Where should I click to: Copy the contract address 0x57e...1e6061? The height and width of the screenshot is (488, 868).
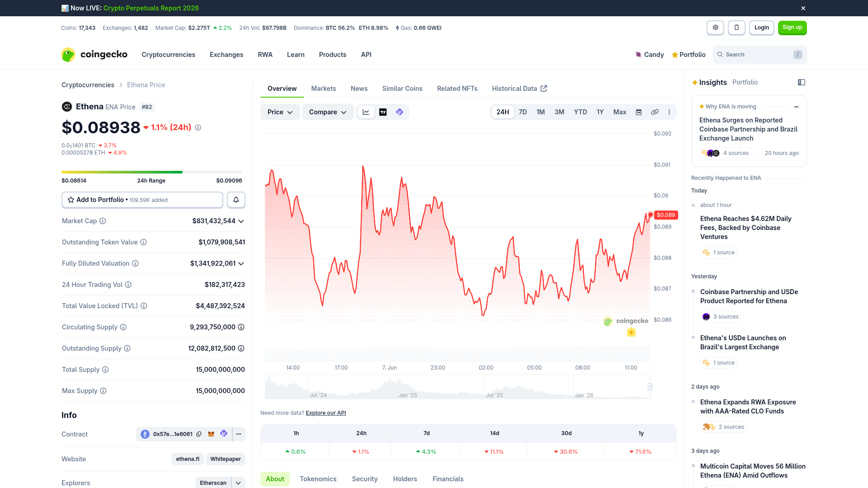pos(199,434)
